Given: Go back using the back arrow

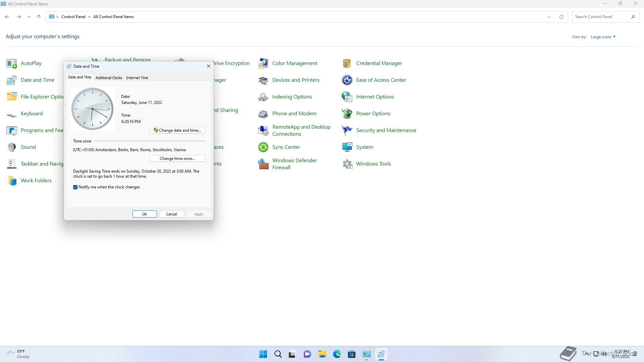Looking at the screenshot, I should [x=7, y=17].
